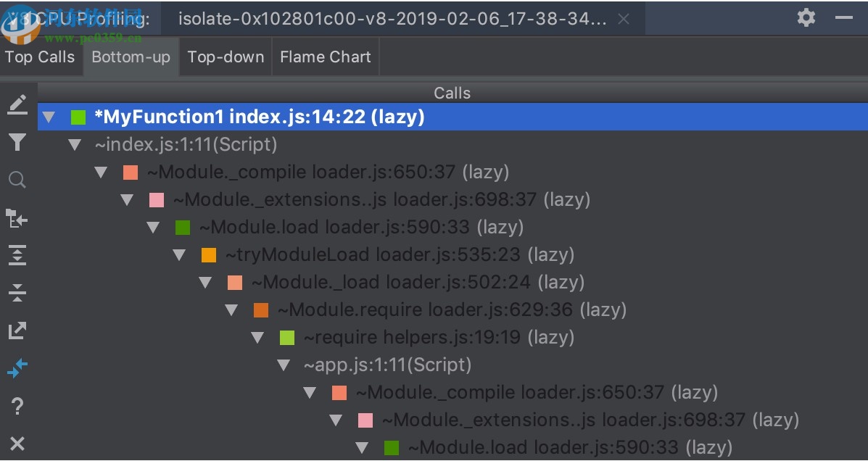This screenshot has width=868, height=461.
Task: Expand all nodes using the expand-all icon
Action: point(17,255)
